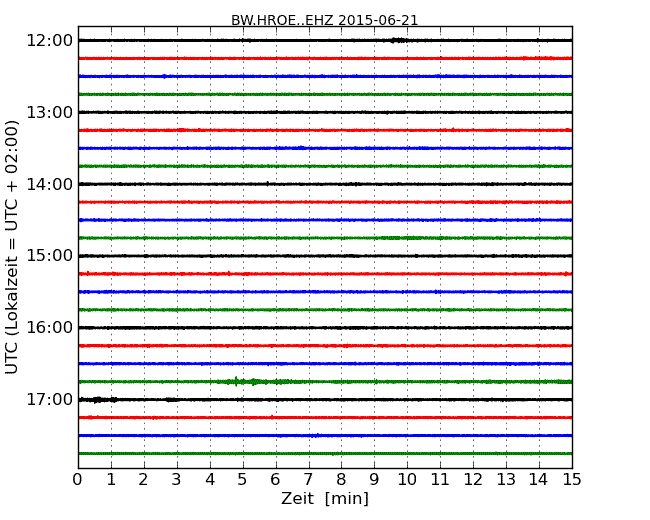Image resolution: width=650 pixels, height=520 pixels.
Task: Click the x-axis tick label 8
Action: pos(341,480)
